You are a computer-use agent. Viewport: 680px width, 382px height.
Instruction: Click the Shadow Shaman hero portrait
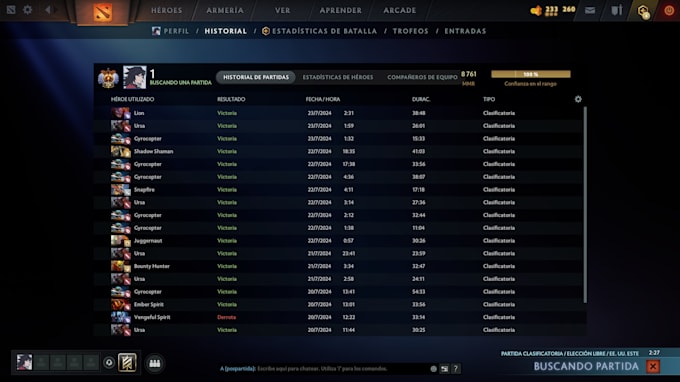[121, 151]
